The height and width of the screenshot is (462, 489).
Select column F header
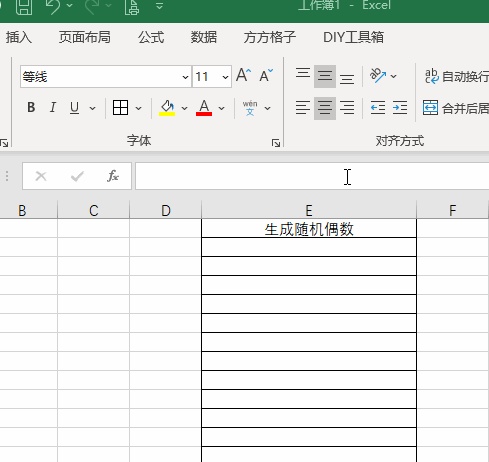pyautogui.click(x=452, y=211)
